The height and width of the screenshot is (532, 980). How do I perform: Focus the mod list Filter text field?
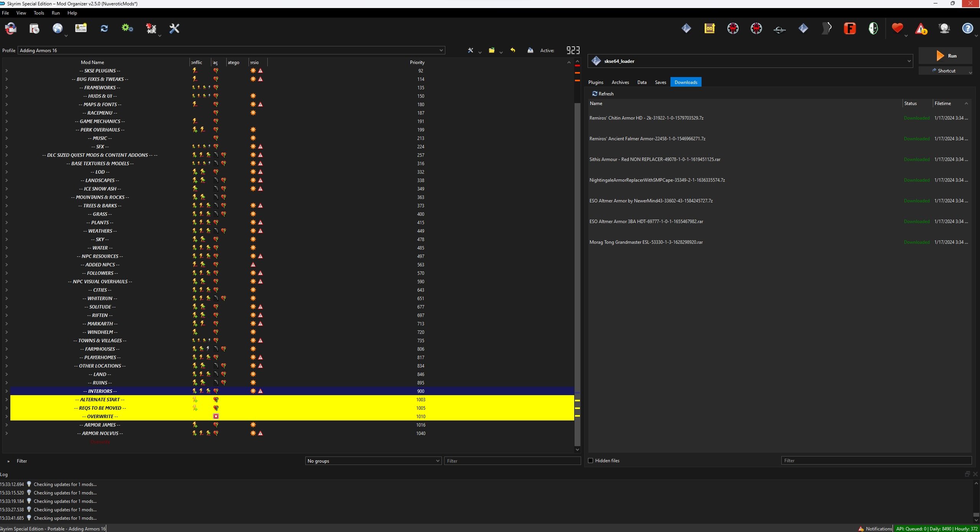click(512, 461)
